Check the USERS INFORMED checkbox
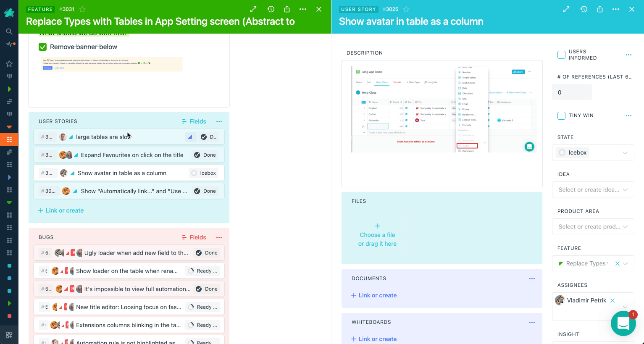Viewport: 644px width, 344px height. point(561,55)
